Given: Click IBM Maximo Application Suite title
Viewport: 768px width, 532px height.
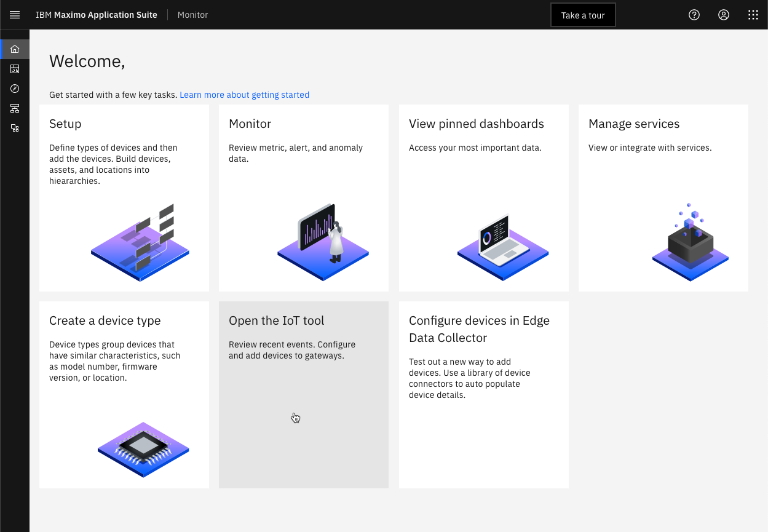Looking at the screenshot, I should pos(97,15).
